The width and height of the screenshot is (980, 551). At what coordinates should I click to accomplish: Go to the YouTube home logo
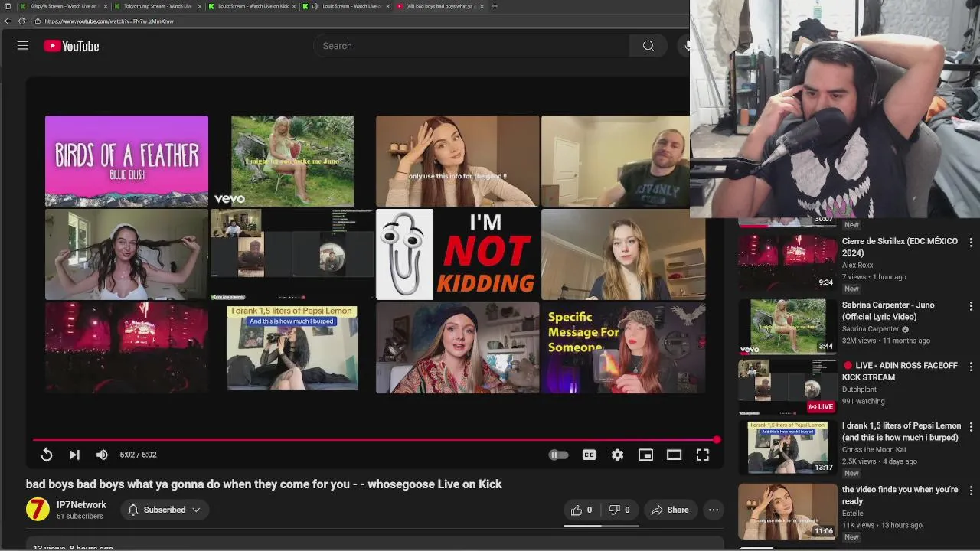[x=71, y=46]
